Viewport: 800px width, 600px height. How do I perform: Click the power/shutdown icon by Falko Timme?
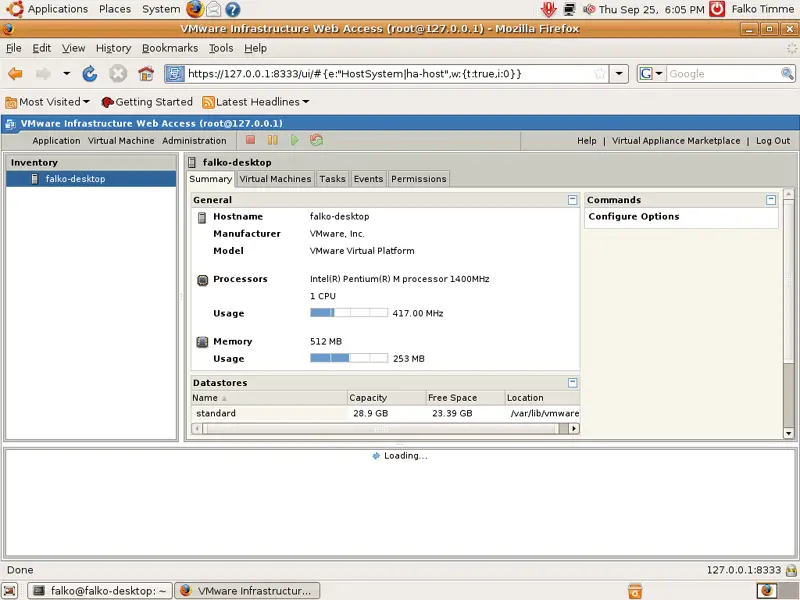(x=717, y=9)
